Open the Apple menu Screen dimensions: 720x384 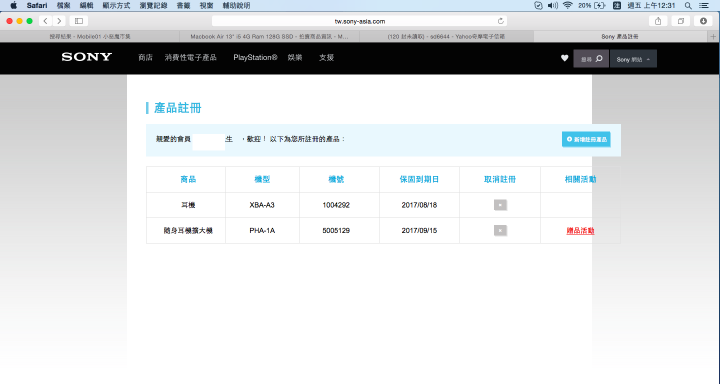click(13, 6)
